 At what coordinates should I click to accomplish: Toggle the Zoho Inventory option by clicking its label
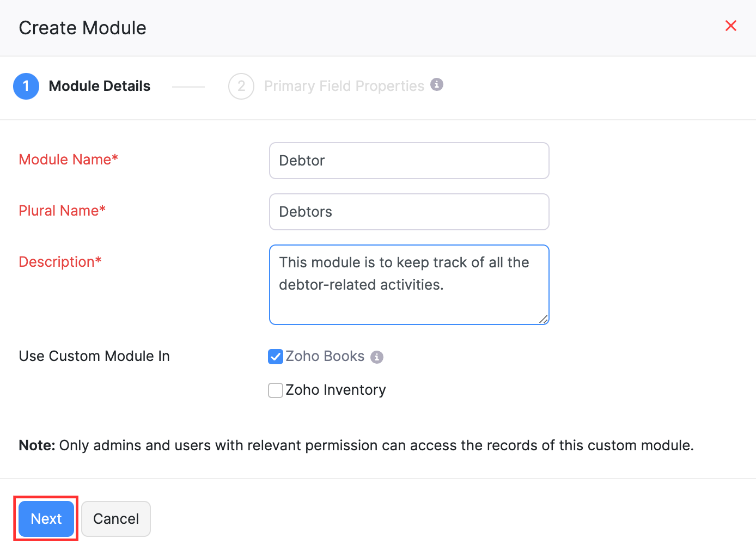pos(336,390)
